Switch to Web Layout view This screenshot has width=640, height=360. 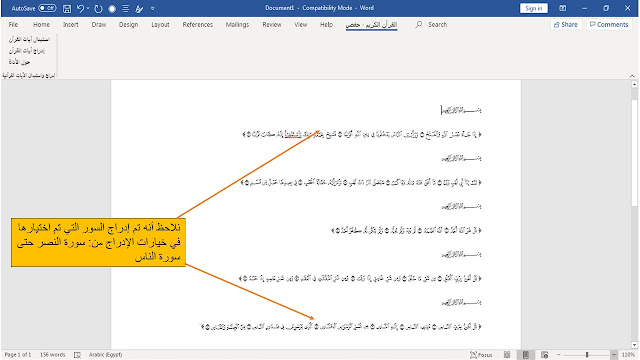[544, 355]
